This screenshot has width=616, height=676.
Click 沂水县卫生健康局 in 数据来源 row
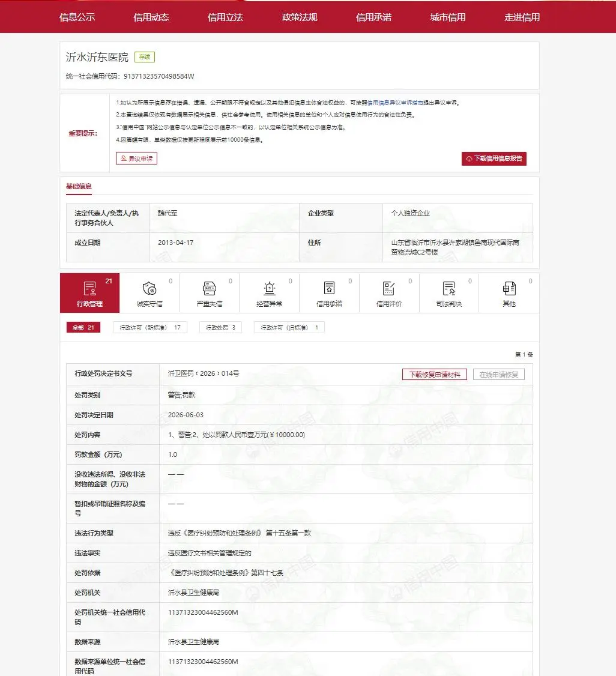pyautogui.click(x=193, y=642)
